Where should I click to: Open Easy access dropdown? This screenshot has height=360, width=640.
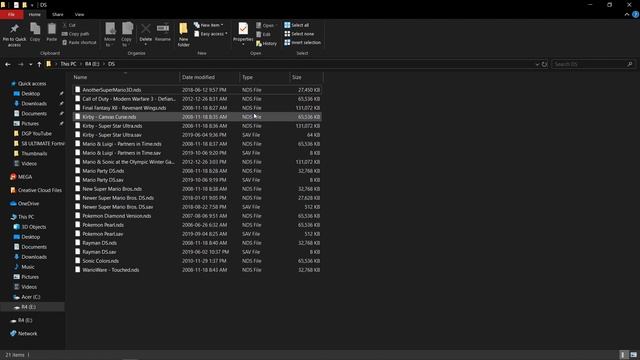coord(211,34)
